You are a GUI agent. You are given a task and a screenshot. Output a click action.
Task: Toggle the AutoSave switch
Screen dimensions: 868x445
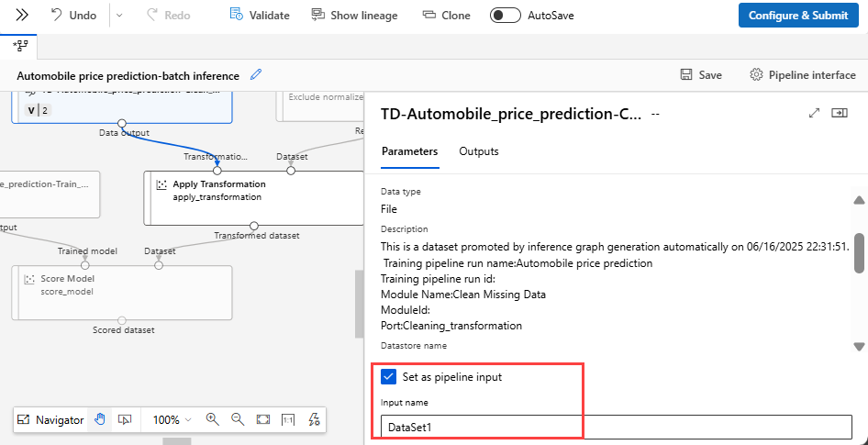506,16
